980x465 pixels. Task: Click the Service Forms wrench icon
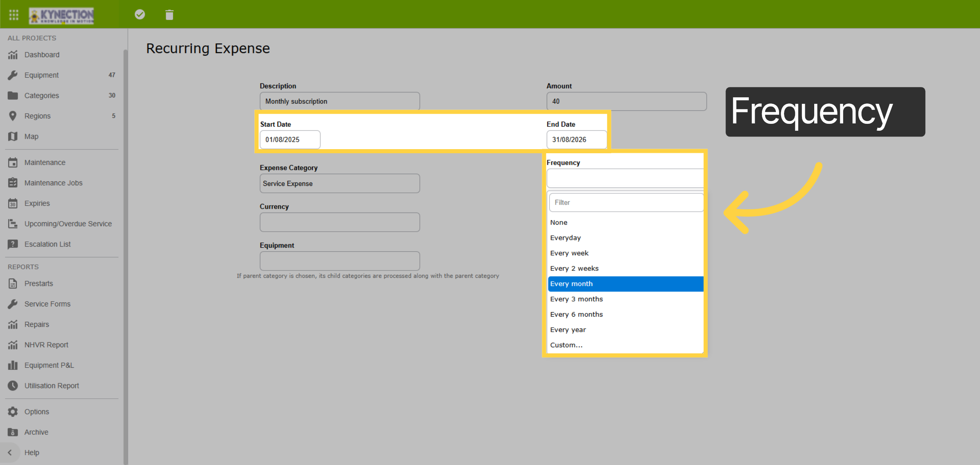[13, 304]
